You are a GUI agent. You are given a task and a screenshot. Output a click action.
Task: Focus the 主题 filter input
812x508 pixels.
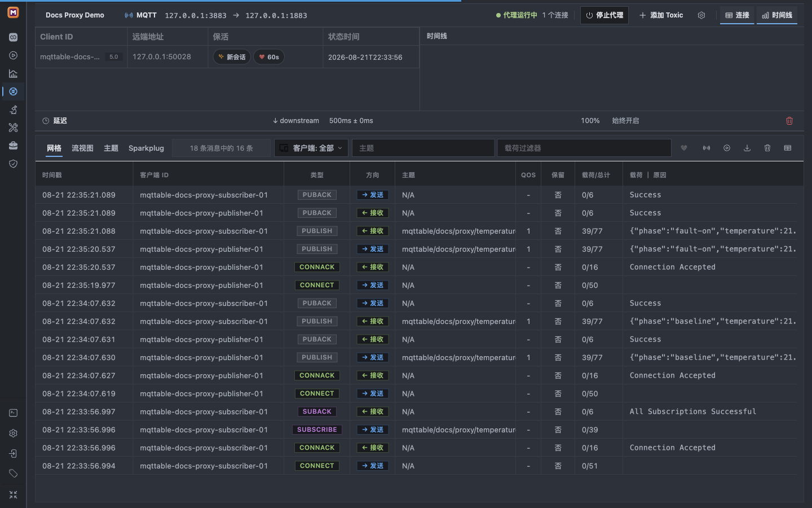(423, 148)
